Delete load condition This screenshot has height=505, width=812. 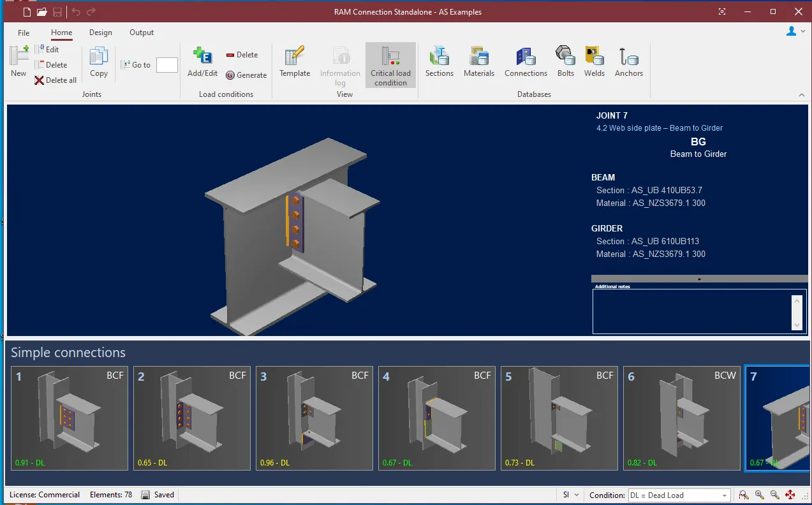coord(242,55)
